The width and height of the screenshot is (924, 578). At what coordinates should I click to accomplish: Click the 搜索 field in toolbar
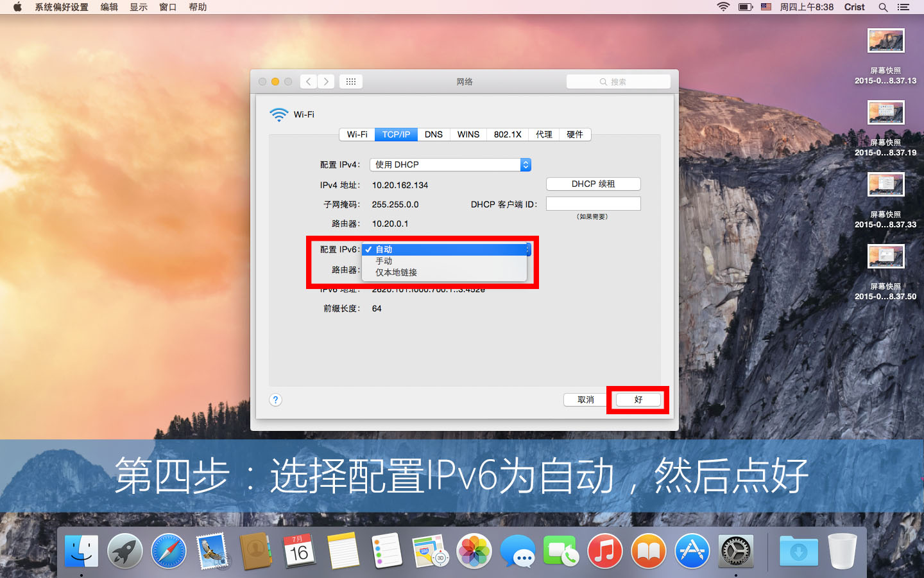click(x=619, y=82)
